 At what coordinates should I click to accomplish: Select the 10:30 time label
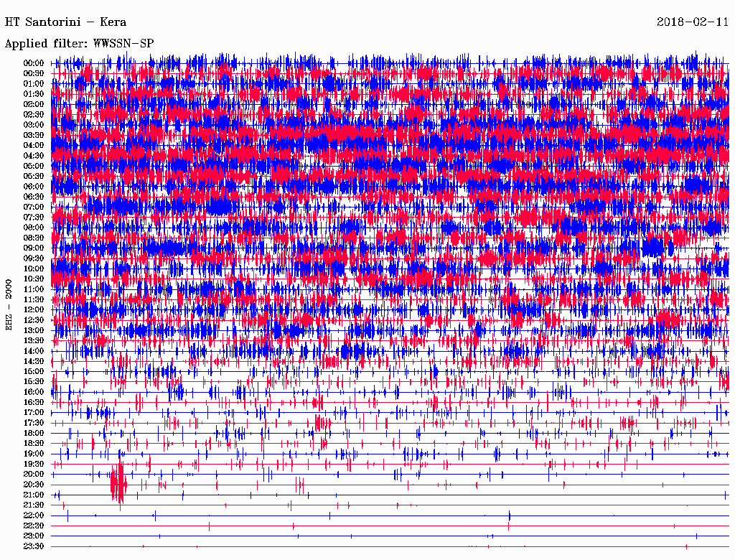point(33,279)
